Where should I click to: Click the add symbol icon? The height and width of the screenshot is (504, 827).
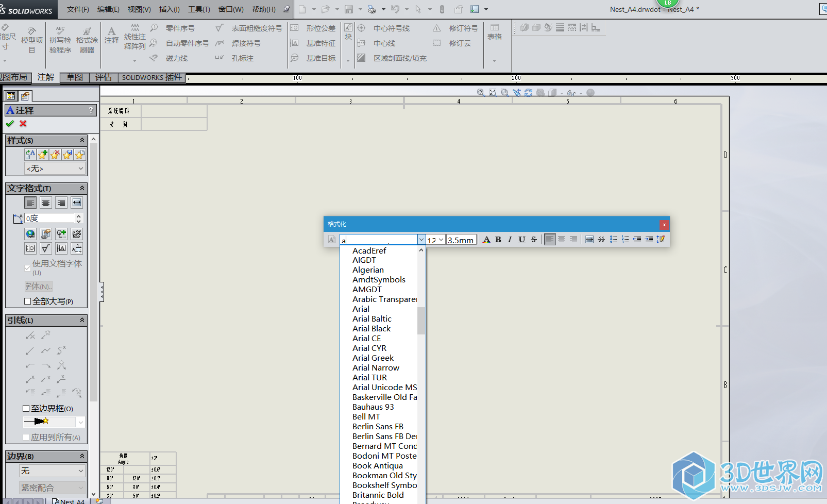61,234
